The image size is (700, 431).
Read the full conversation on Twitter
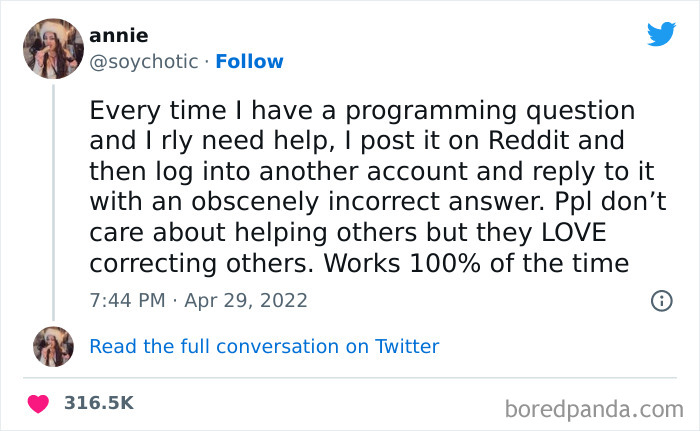[x=264, y=347]
